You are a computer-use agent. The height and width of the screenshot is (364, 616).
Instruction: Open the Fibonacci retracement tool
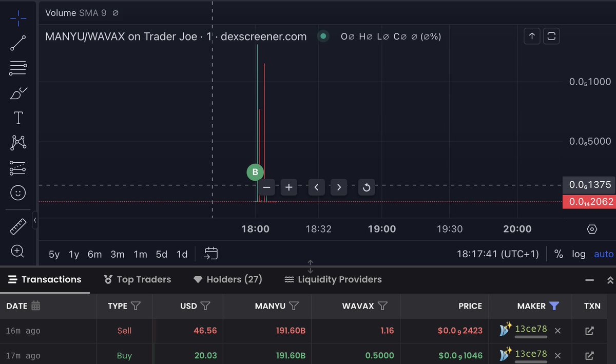pyautogui.click(x=18, y=68)
